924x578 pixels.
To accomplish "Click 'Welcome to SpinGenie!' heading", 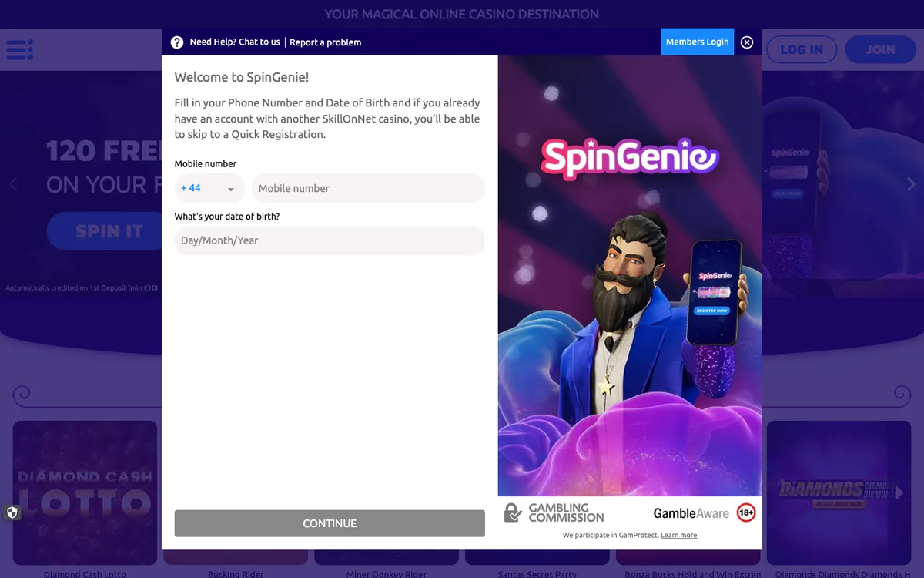I will click(242, 77).
